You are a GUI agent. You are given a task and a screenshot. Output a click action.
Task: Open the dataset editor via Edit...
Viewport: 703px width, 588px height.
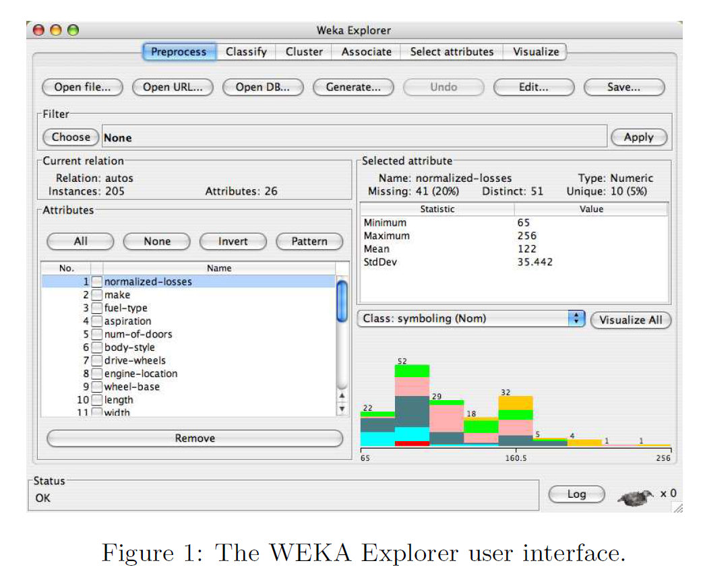[534, 87]
